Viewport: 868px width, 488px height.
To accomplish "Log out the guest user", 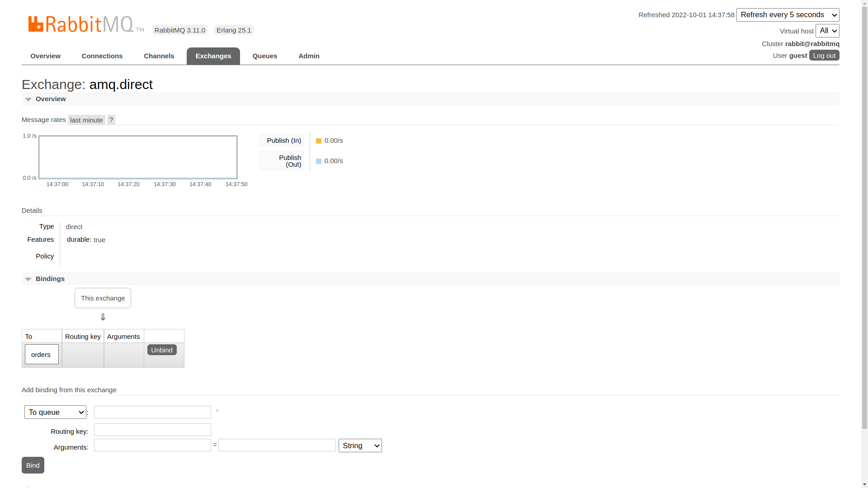I will (x=824, y=55).
